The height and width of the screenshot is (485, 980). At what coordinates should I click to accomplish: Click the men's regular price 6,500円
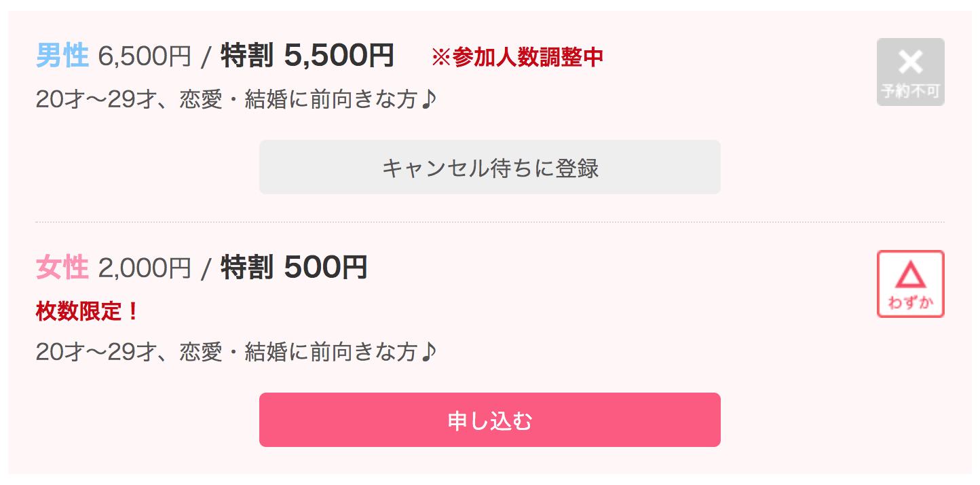[x=145, y=56]
